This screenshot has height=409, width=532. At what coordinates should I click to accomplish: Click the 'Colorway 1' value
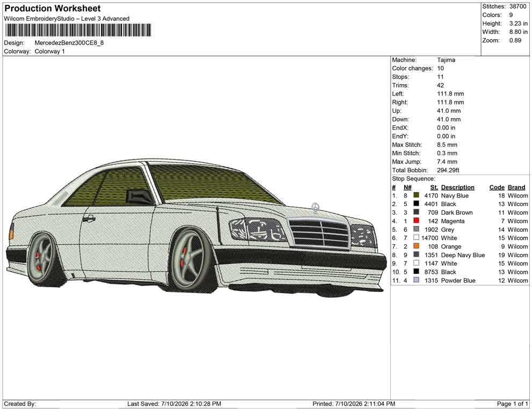click(x=49, y=52)
